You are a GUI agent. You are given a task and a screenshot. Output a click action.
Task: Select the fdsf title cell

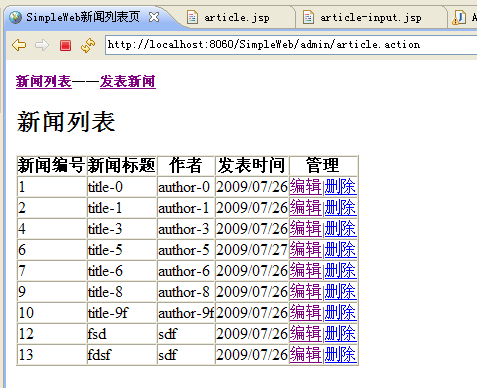click(x=122, y=355)
